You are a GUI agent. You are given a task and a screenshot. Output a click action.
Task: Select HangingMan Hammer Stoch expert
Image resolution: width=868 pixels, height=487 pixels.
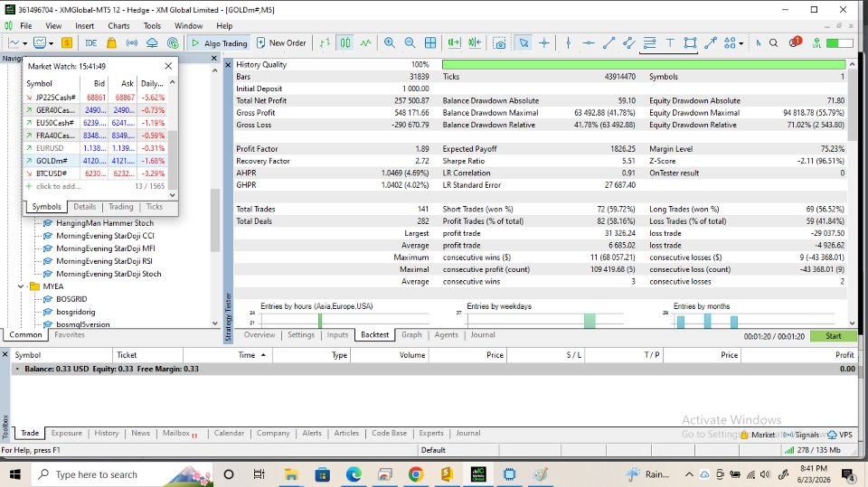pos(105,223)
